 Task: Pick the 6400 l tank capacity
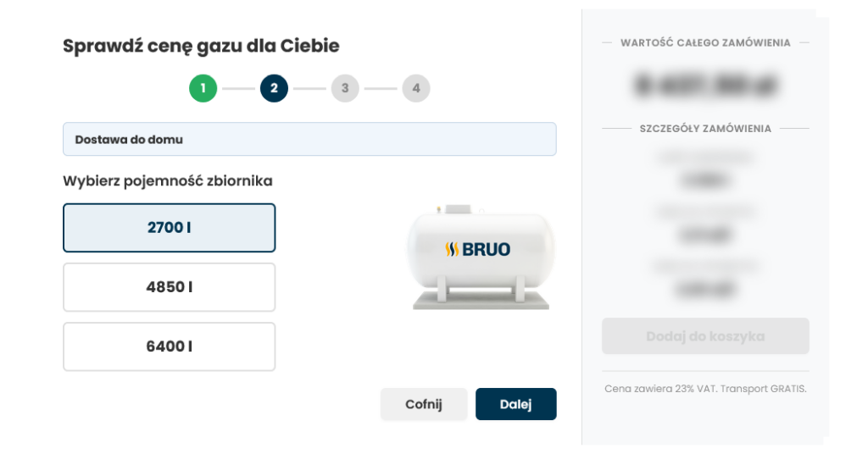(170, 346)
